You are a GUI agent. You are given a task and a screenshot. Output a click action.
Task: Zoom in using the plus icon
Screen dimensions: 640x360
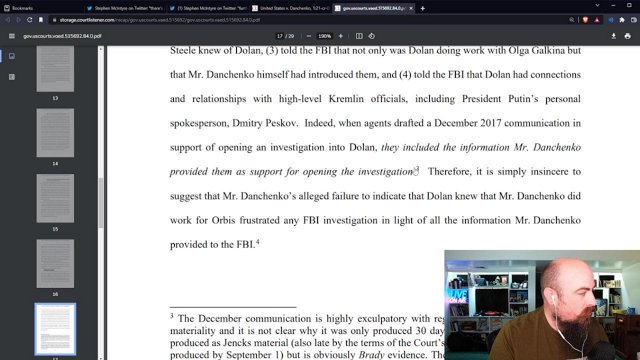(x=340, y=36)
